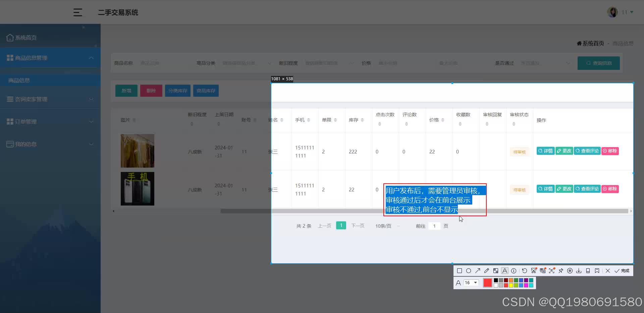Click 更改 for the row with stock 222
Viewport: 644px width, 313px height.
pyautogui.click(x=564, y=151)
